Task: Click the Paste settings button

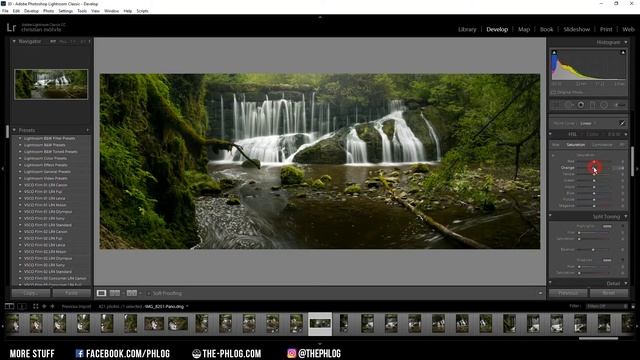Action: point(71,293)
